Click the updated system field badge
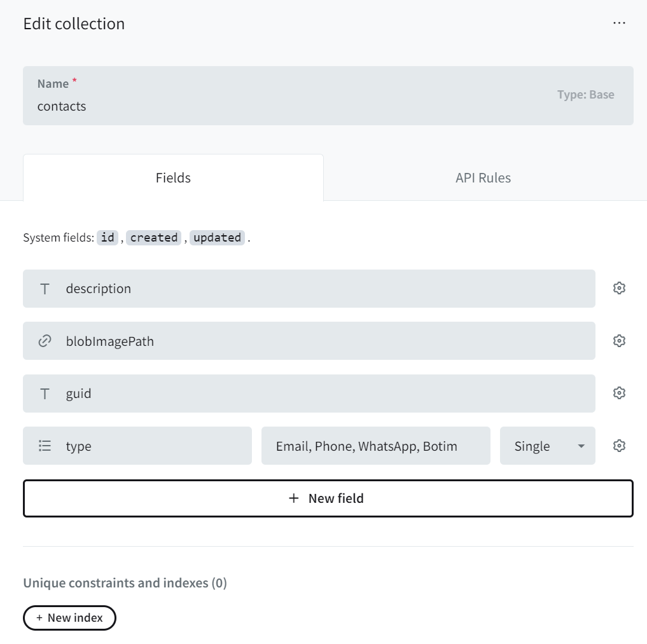 click(x=217, y=237)
